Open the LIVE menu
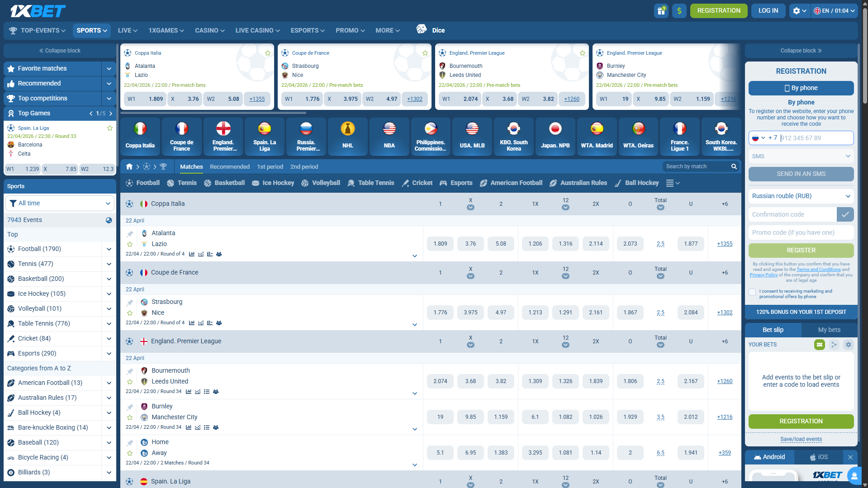Viewport: 868px width, 488px height. point(128,30)
